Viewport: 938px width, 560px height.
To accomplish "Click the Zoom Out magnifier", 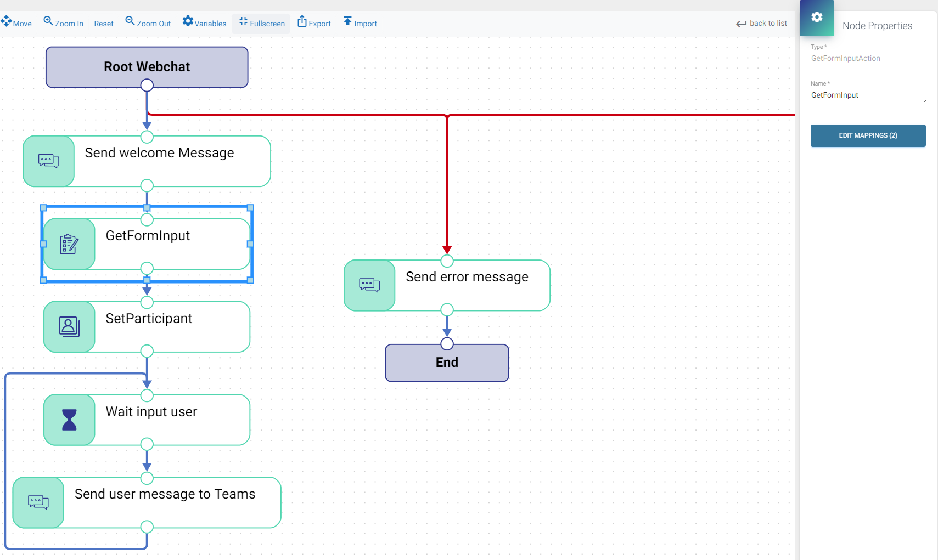I will pos(148,23).
